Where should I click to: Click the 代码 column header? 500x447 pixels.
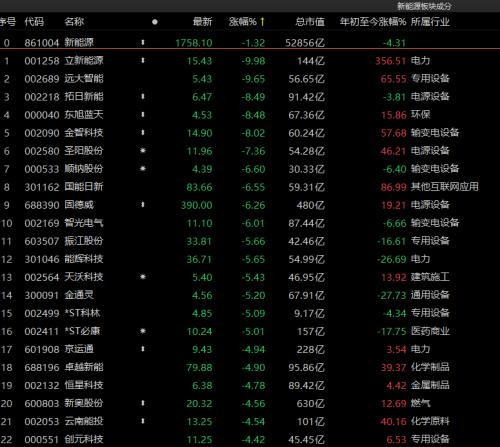[x=34, y=22]
